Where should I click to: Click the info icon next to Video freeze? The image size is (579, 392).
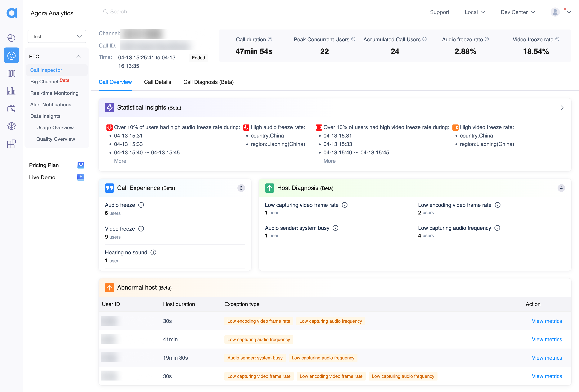click(141, 228)
